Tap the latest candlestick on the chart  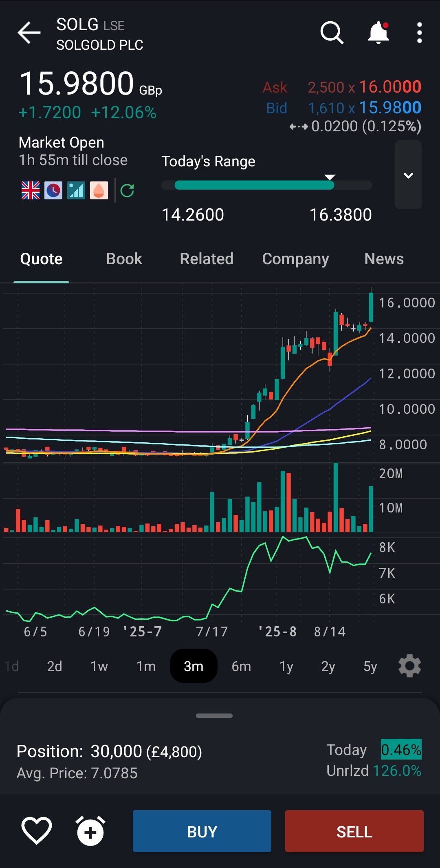coord(371,307)
